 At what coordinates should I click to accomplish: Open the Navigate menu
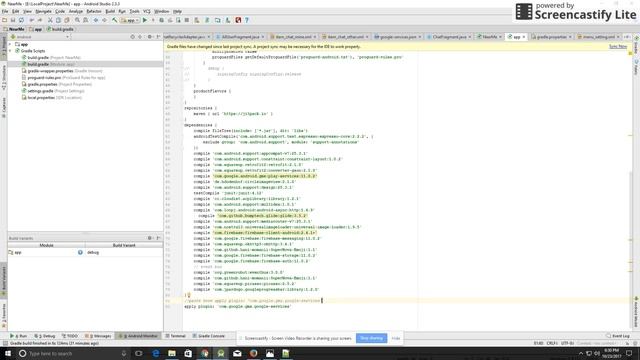pyautogui.click(x=43, y=11)
